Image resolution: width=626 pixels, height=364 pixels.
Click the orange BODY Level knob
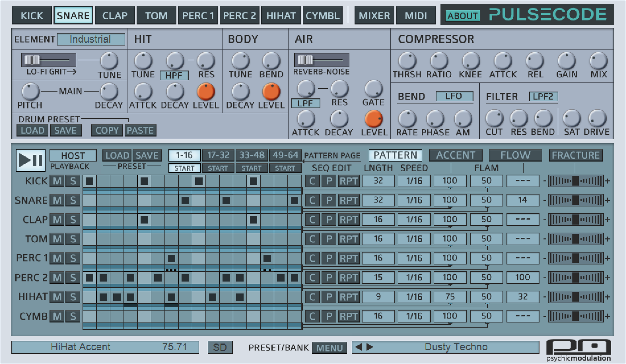point(271,92)
